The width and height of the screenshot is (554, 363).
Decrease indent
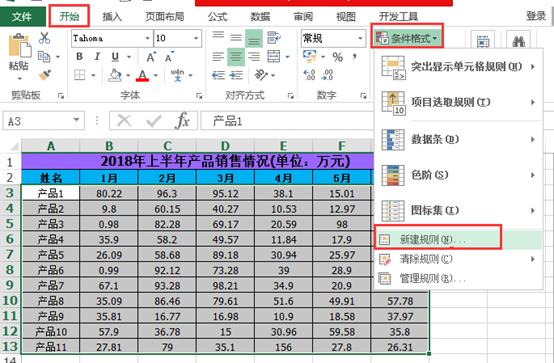tap(218, 75)
